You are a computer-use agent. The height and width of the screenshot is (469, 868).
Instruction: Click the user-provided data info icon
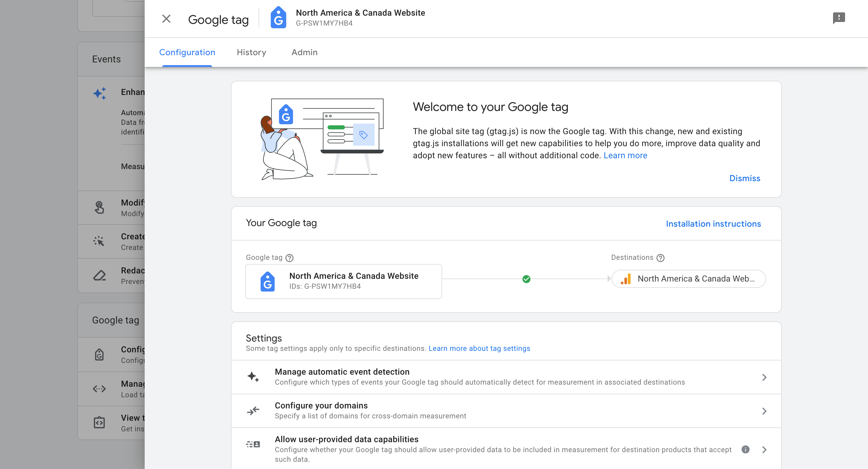coord(745,449)
